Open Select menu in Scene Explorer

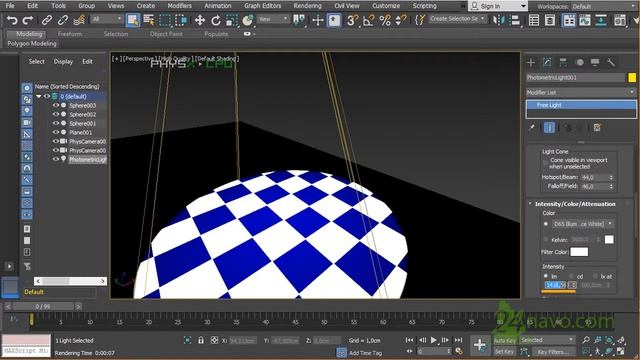click(x=36, y=62)
